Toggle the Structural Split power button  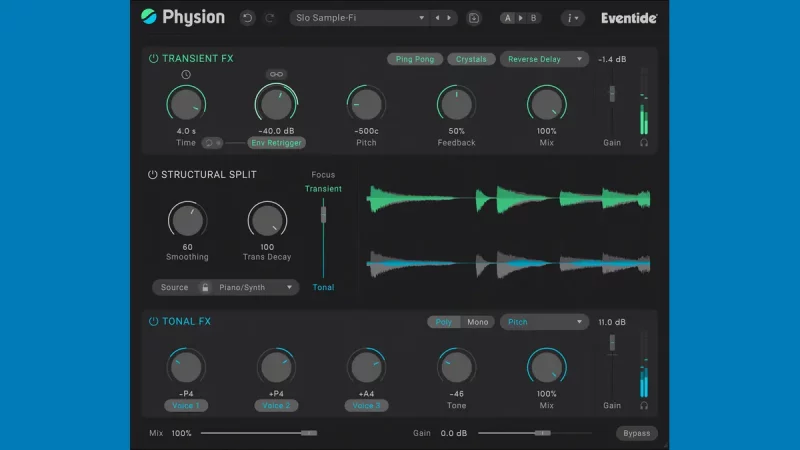click(x=153, y=174)
